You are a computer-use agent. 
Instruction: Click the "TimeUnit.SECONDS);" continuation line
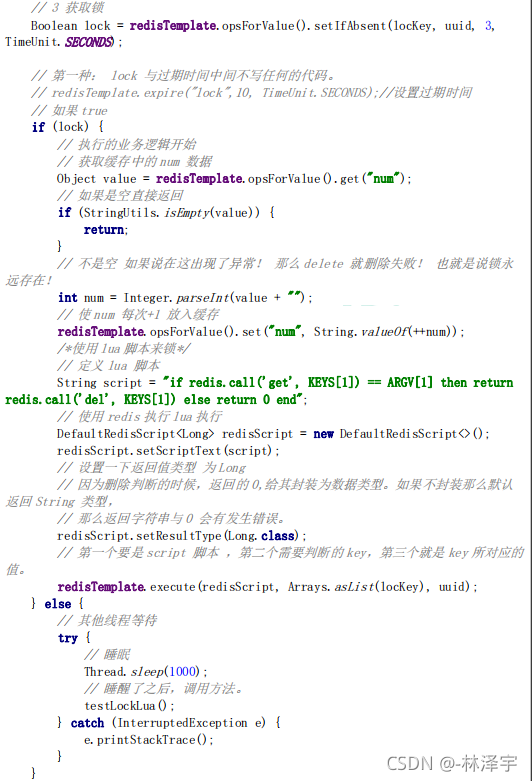pyautogui.click(x=63, y=42)
